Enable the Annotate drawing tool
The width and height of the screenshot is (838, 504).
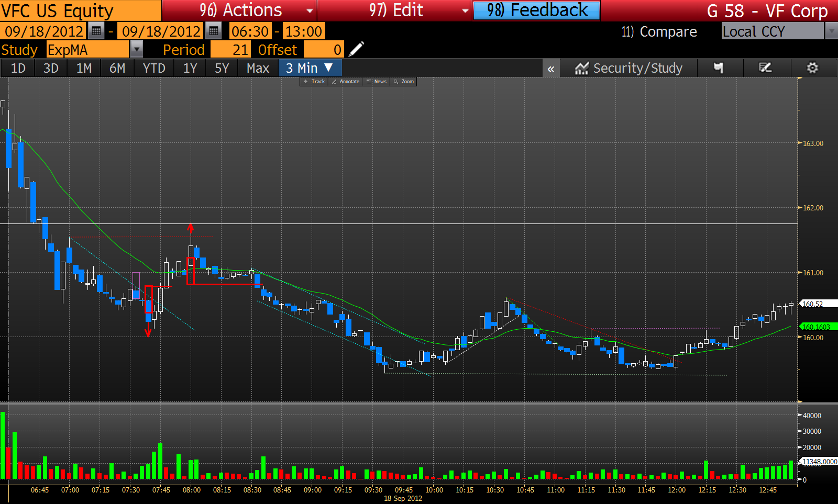(x=346, y=82)
